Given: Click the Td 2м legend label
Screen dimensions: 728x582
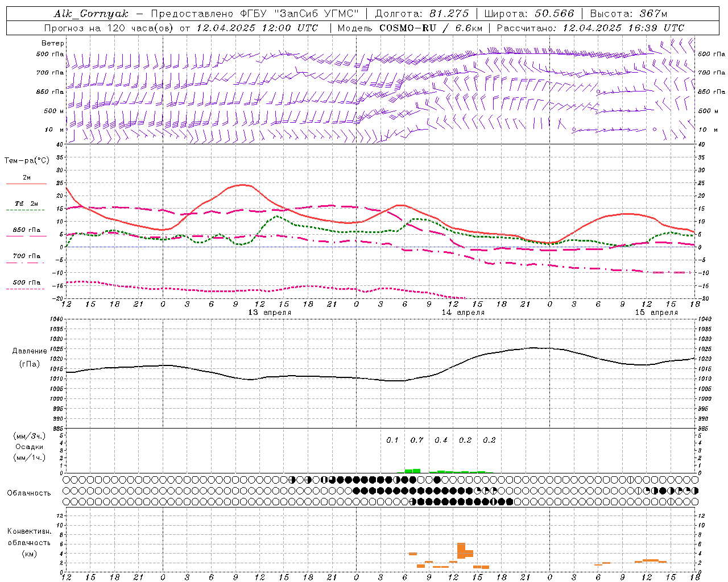Looking at the screenshot, I should pyautogui.click(x=27, y=203).
